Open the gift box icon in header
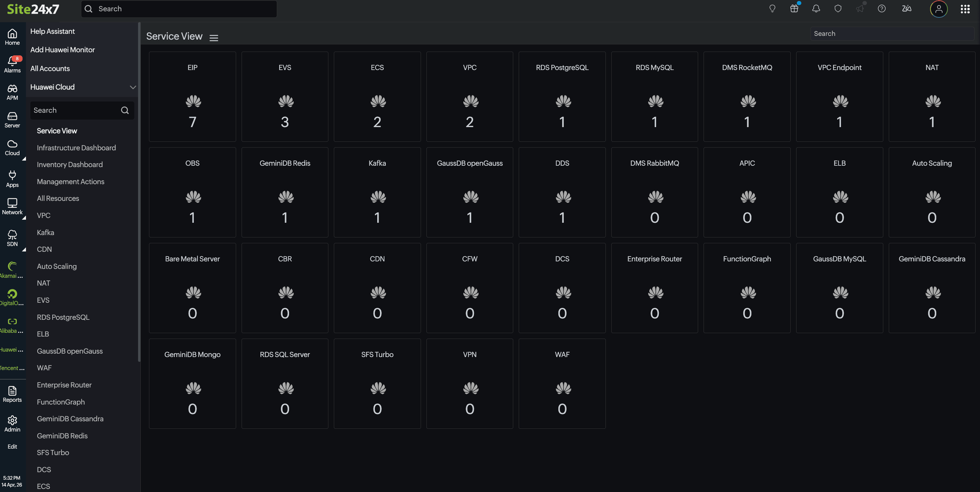The width and height of the screenshot is (980, 492). (794, 9)
